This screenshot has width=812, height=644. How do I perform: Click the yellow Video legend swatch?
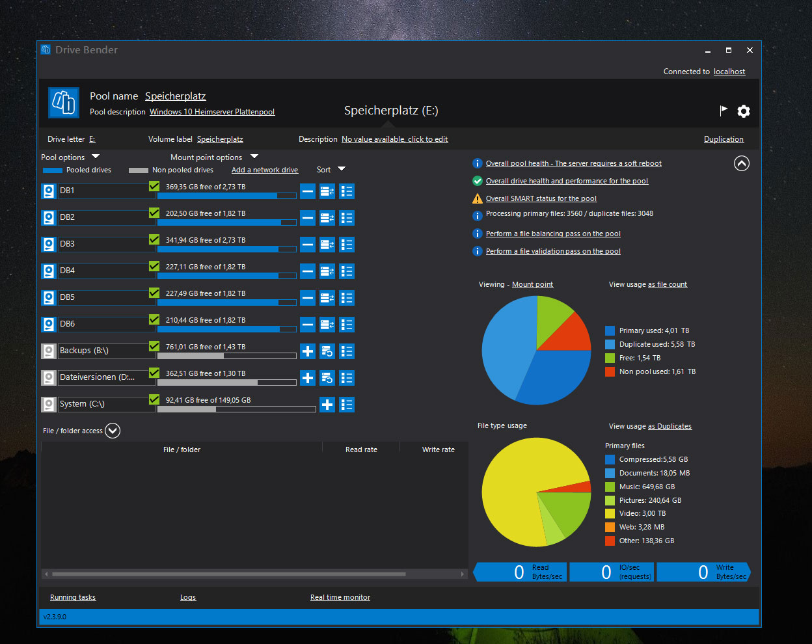(x=610, y=513)
